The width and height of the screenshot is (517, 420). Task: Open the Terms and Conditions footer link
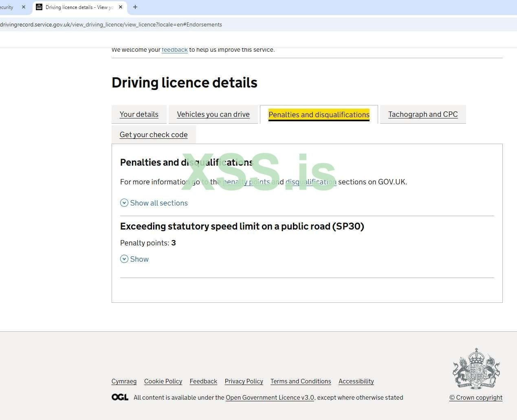(x=301, y=381)
